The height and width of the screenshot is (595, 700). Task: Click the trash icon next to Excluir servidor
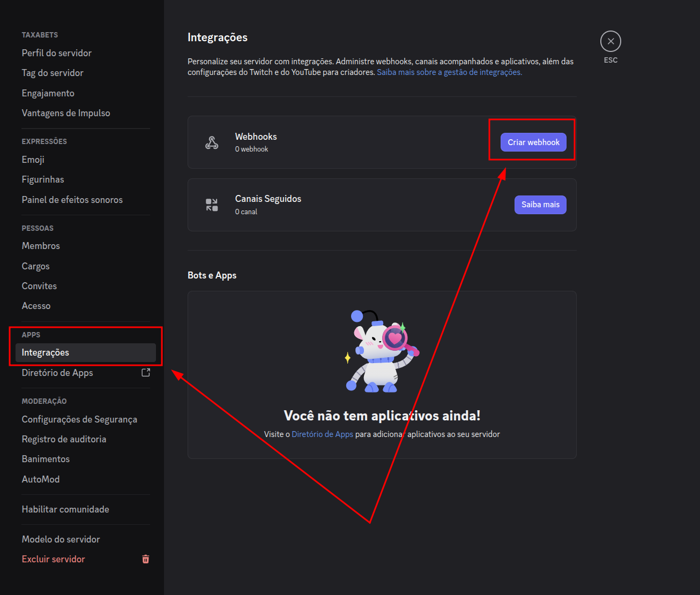145,559
